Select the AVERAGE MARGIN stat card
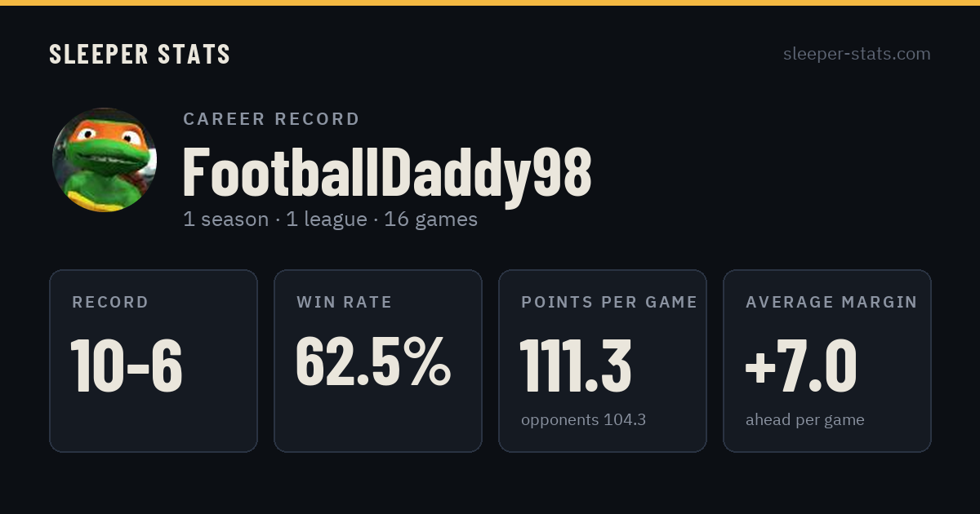The image size is (980, 514). click(827, 361)
